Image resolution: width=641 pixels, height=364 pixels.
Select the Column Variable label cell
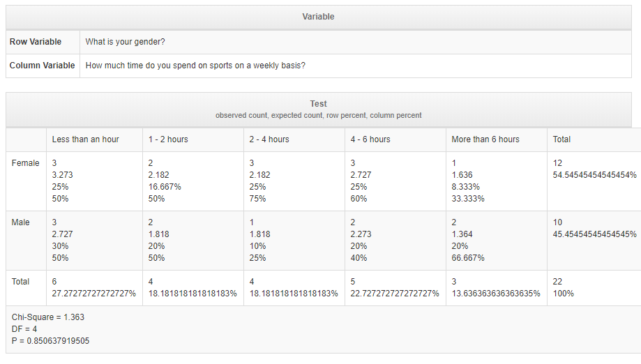pyautogui.click(x=43, y=66)
